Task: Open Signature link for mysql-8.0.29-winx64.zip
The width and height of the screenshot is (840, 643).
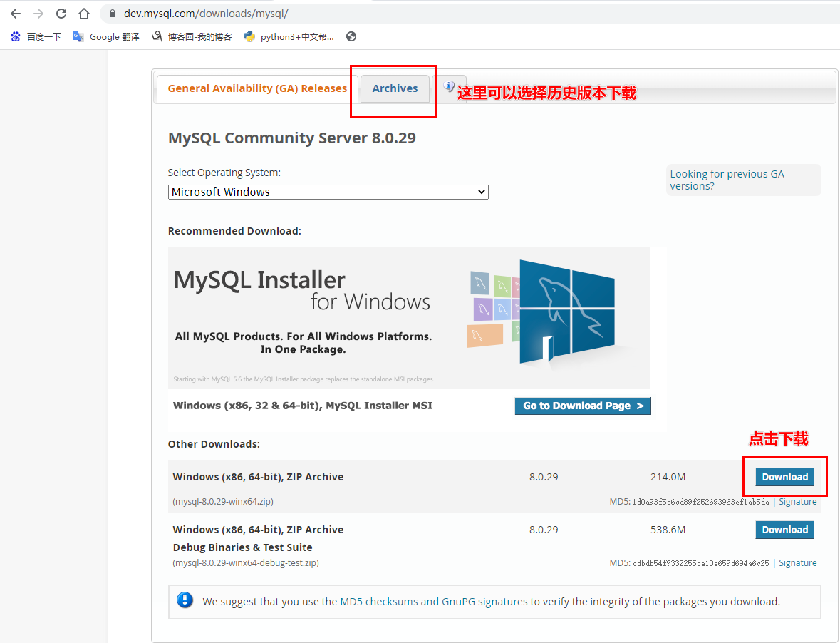Action: pos(798,502)
